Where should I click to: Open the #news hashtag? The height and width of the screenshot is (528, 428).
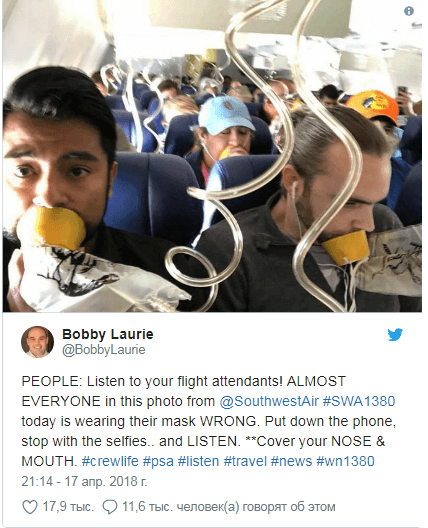click(x=291, y=461)
